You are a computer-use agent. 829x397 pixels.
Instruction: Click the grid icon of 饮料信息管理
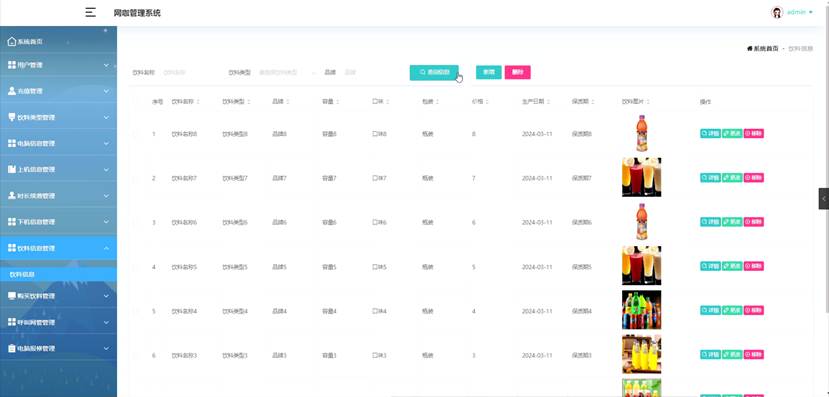12,248
